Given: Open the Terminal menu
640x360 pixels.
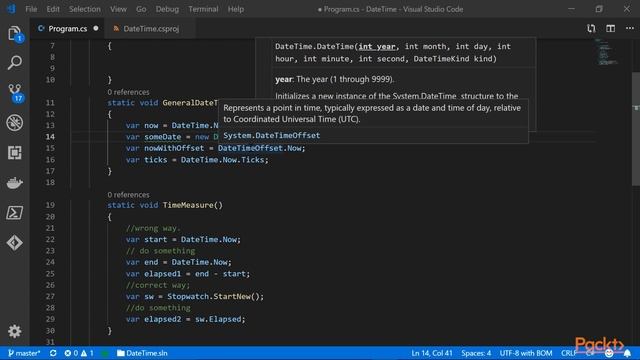Looking at the screenshot, I should [203, 9].
